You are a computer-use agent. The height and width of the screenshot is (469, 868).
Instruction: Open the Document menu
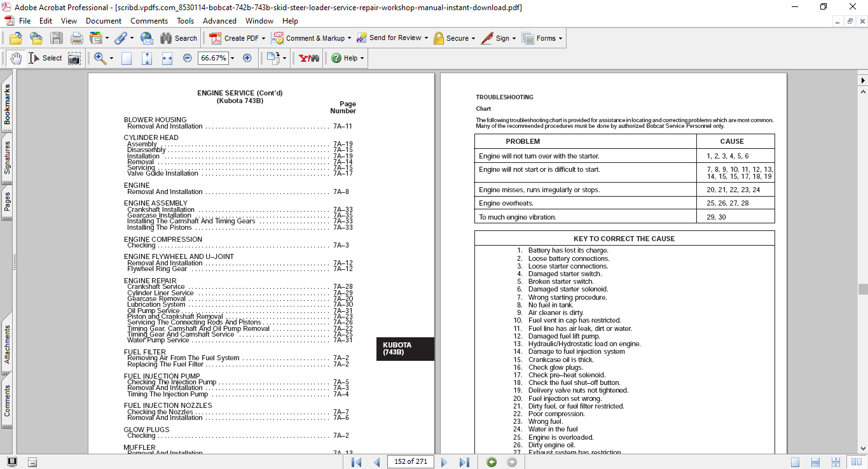click(x=104, y=21)
